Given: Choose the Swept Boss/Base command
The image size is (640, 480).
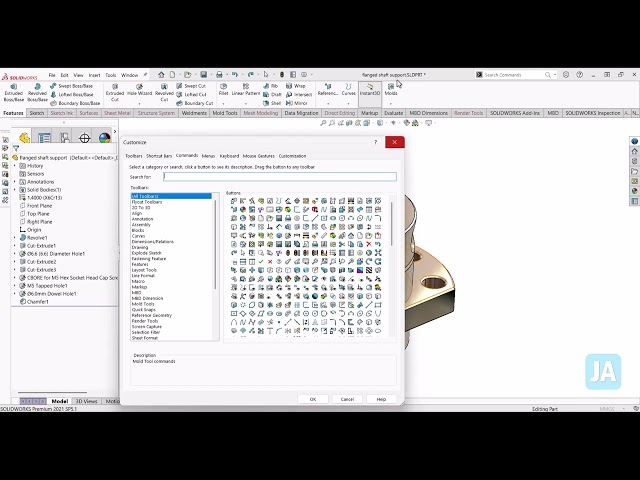Looking at the screenshot, I should coord(71,86).
